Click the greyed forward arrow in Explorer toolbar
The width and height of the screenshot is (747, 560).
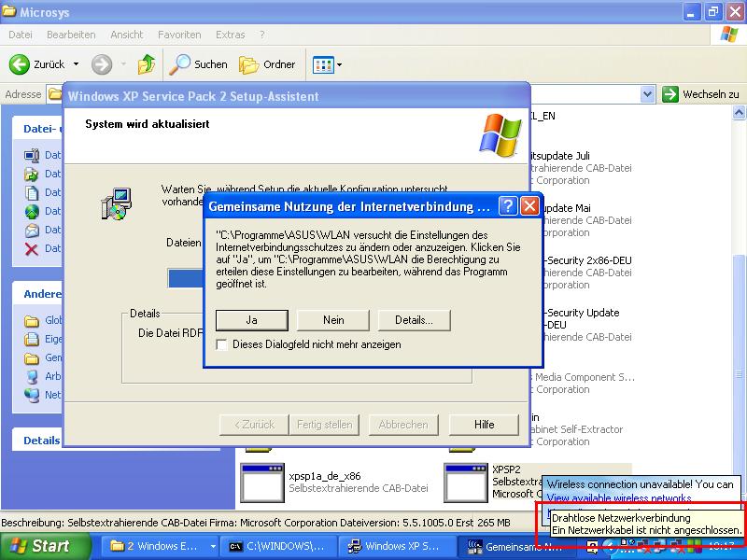pos(102,64)
